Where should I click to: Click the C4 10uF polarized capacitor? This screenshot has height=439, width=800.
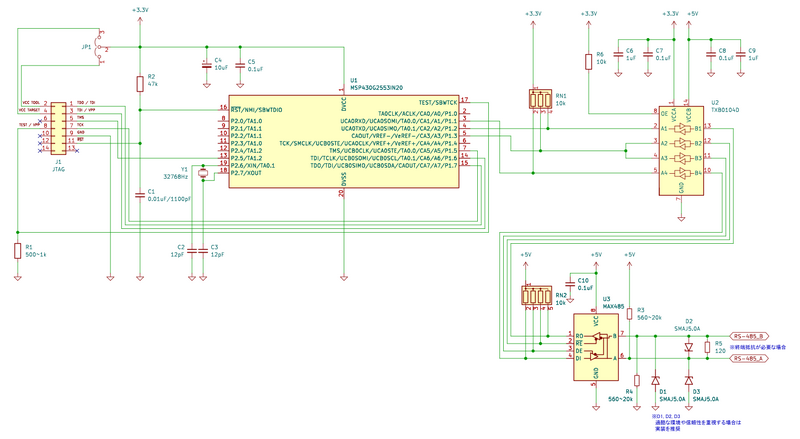click(x=207, y=66)
